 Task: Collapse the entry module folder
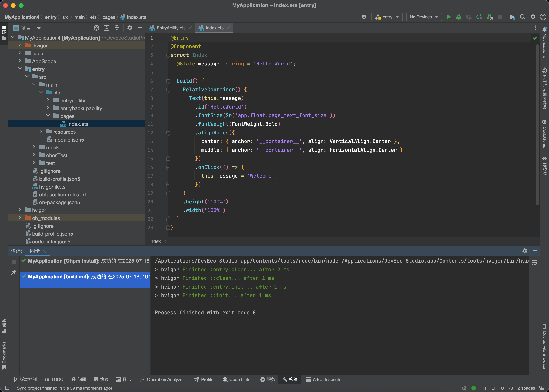[x=20, y=69]
